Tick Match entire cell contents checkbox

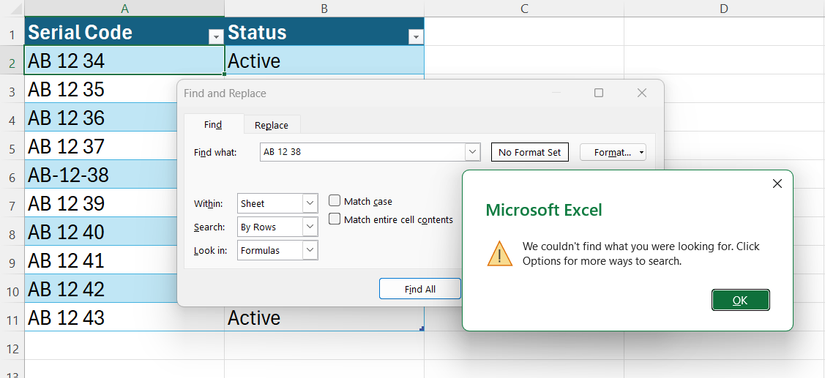point(335,220)
